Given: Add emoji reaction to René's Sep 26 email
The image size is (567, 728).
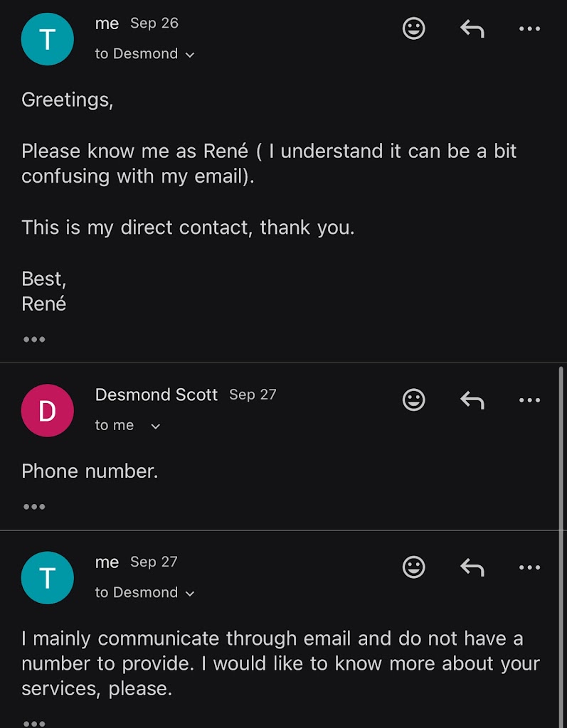Looking at the screenshot, I should pos(413,28).
